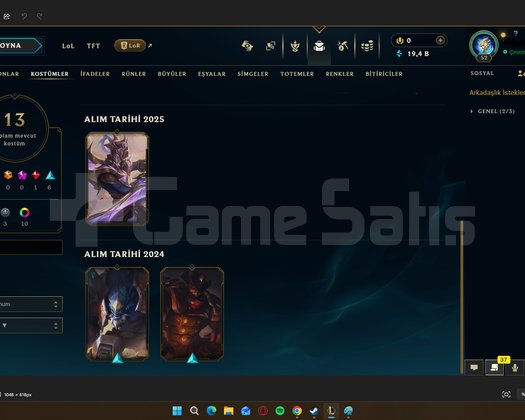The image size is (525, 420).
Task: Click the text actions scan icon
Action: point(506,394)
